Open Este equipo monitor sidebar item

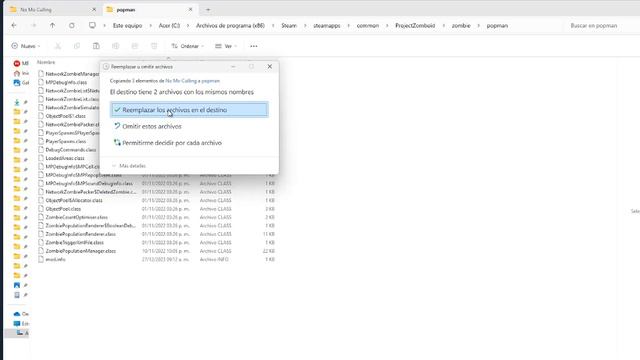click(x=21, y=324)
